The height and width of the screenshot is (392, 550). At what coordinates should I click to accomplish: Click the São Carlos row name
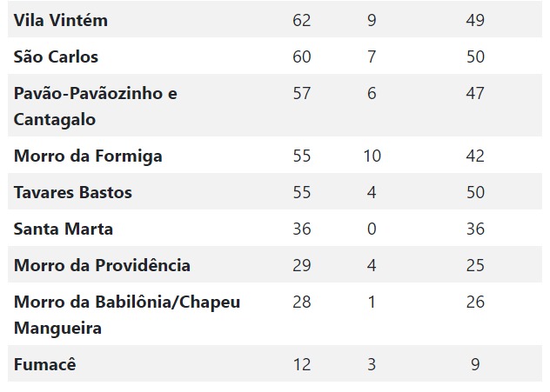click(x=56, y=56)
